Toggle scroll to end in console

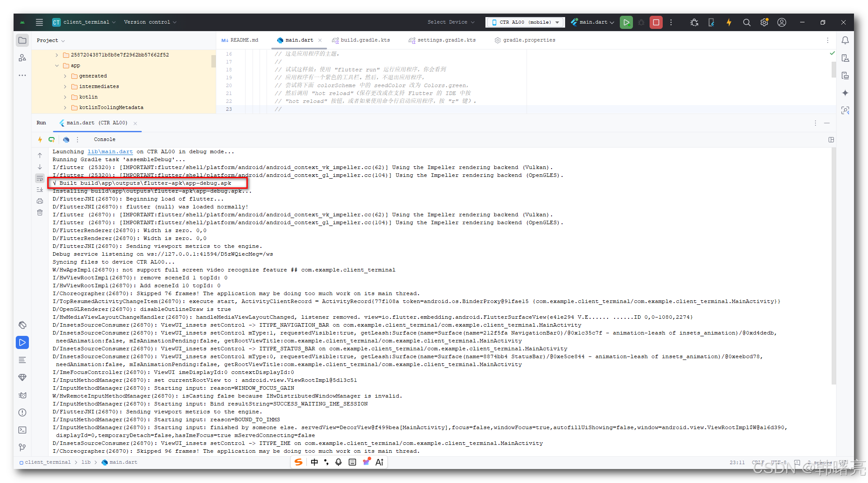click(x=40, y=190)
